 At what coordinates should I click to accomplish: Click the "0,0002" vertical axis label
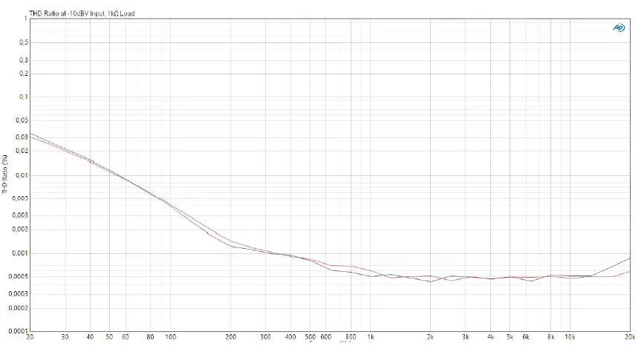tap(19, 307)
